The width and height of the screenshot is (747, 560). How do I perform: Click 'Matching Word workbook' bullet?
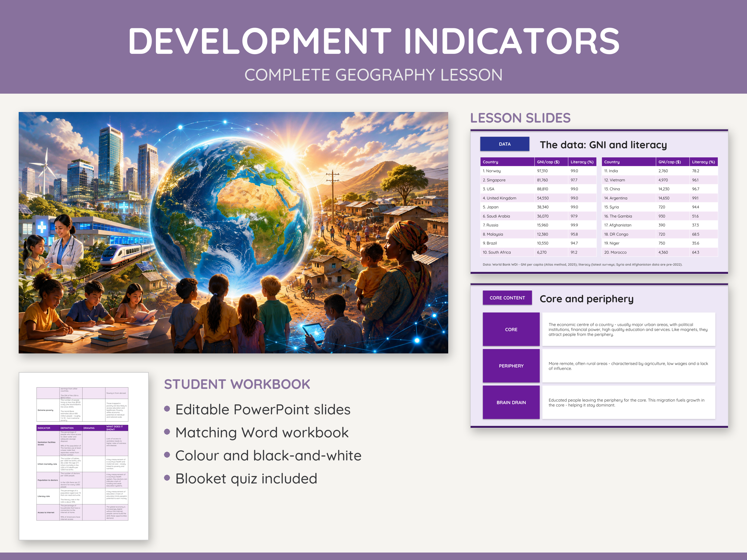tap(262, 432)
